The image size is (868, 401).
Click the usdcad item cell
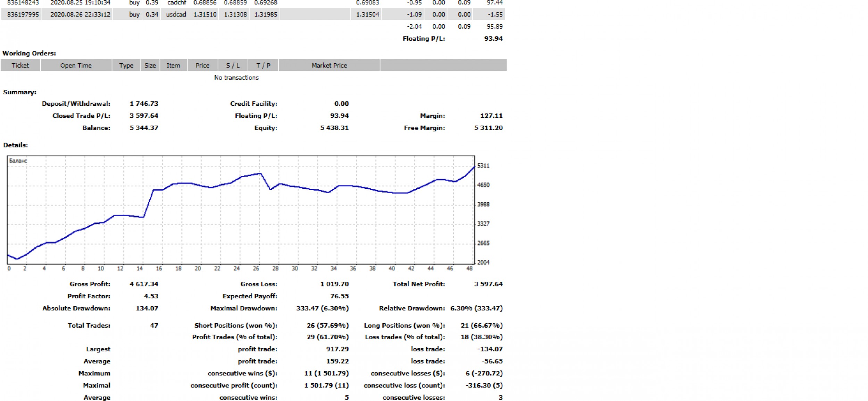(x=176, y=14)
